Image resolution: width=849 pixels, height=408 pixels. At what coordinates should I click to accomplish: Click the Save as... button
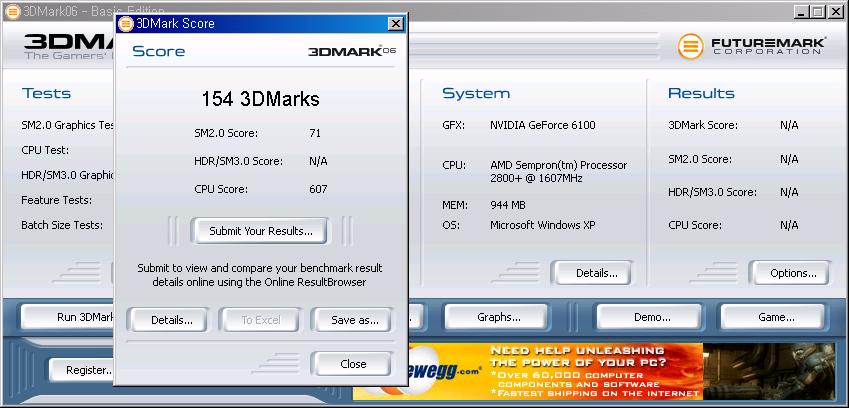(x=351, y=320)
